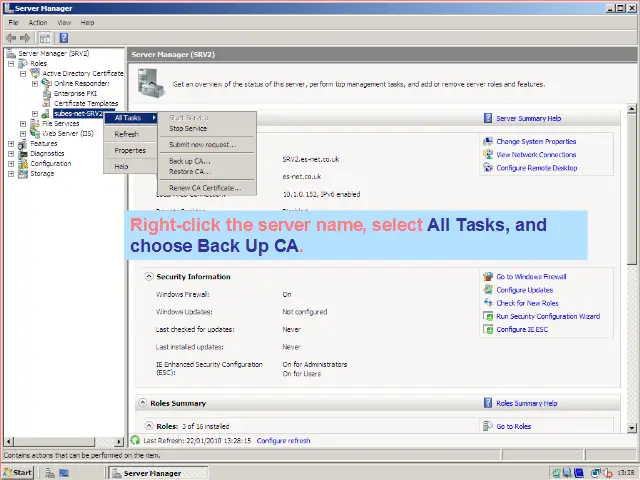Expand the Features tree node
Viewport: 640px width, 480px height.
11,144
